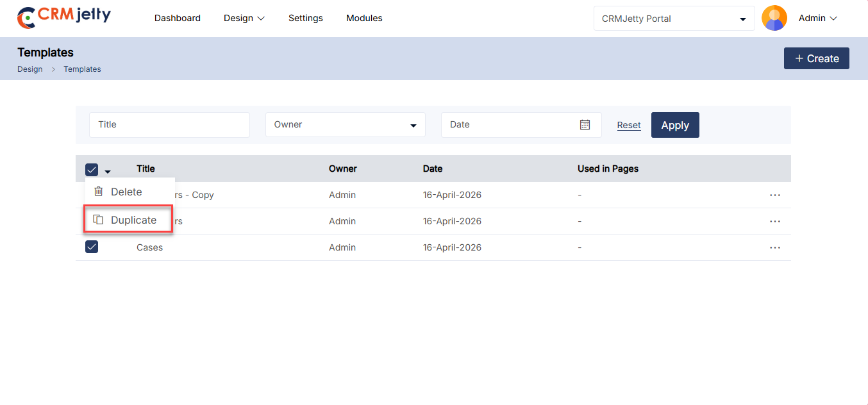Open three-dot menu for Cases row
The image size is (868, 405).
tap(774, 247)
